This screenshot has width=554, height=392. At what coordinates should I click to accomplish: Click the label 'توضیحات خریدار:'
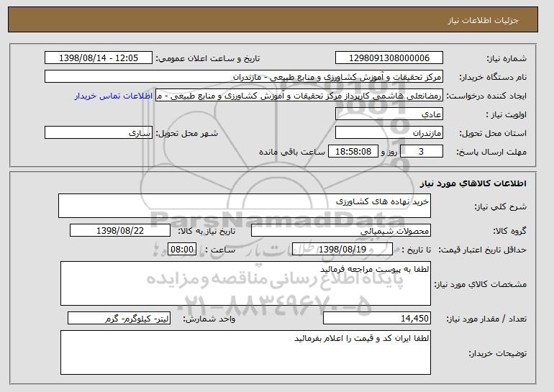coord(498,353)
